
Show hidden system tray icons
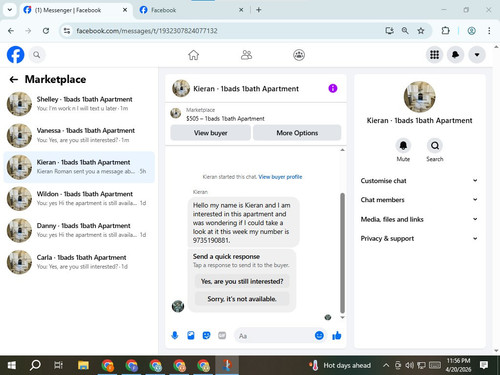386,365
